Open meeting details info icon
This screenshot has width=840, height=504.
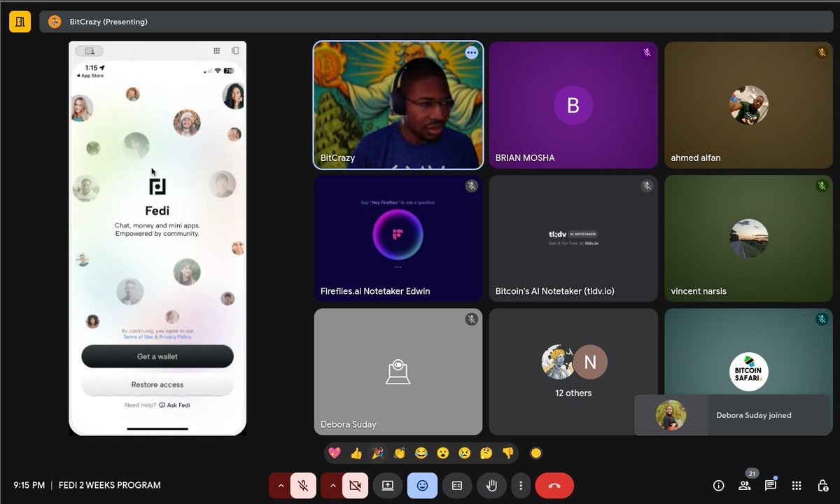[x=718, y=485]
